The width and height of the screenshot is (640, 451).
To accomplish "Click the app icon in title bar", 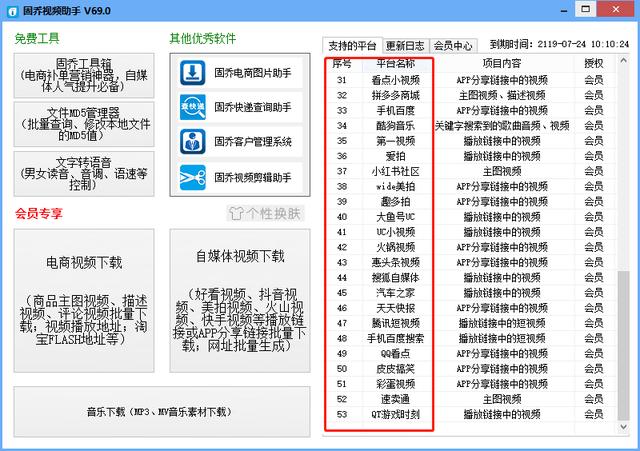I will (x=12, y=11).
